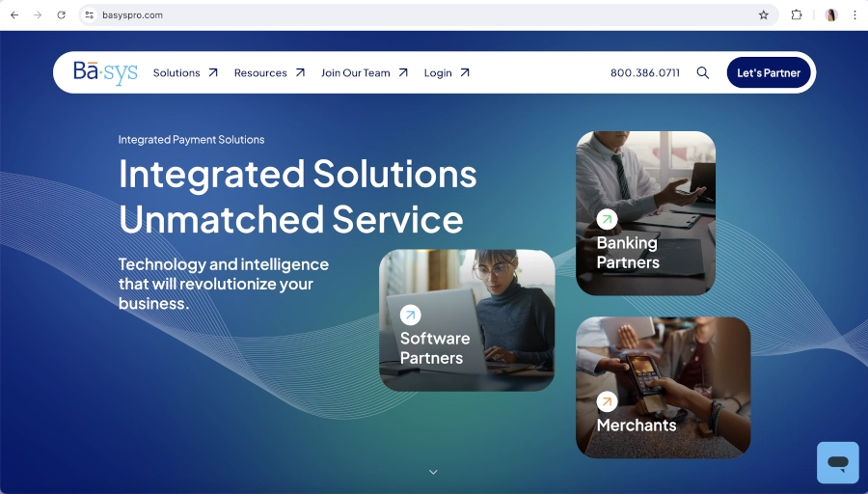Click the scroll-down chevron at bottom
This screenshot has width=868, height=494.
[433, 472]
